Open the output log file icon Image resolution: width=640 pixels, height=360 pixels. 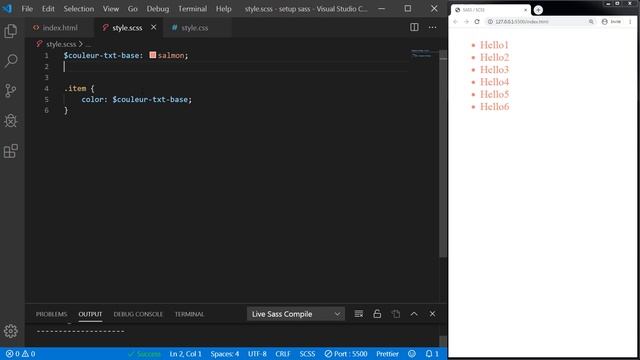click(395, 314)
